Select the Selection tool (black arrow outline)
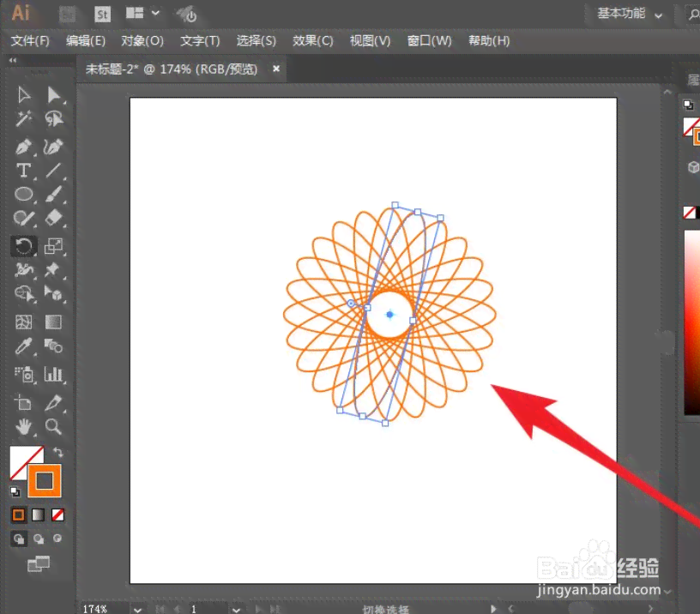700x614 pixels. [24, 95]
